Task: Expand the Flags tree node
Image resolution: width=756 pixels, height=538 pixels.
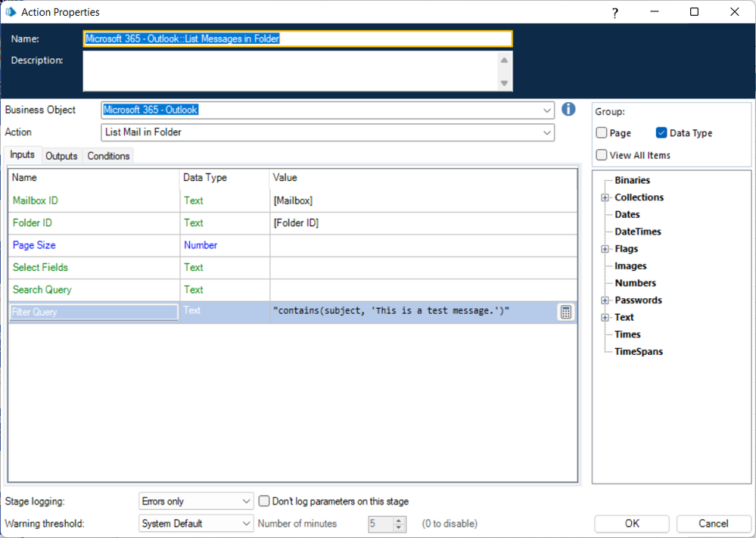Action: 605,249
